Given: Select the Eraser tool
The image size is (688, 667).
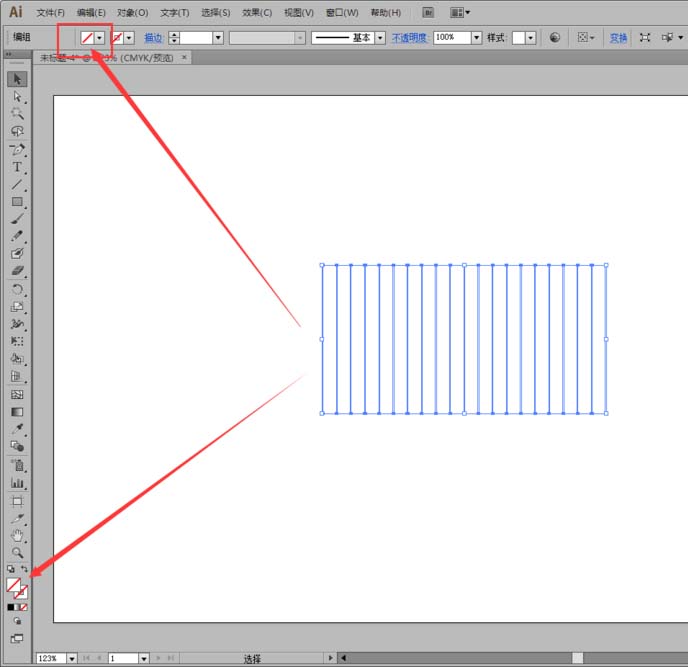Looking at the screenshot, I should coord(17,271).
